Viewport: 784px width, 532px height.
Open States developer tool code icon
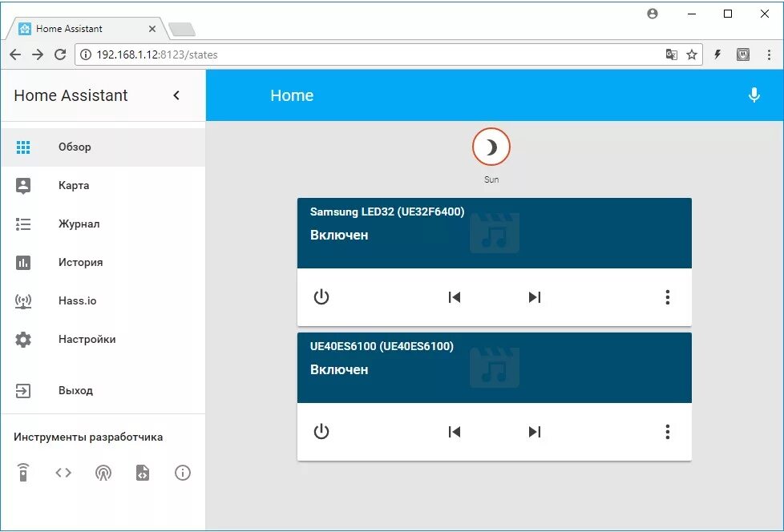[63, 473]
